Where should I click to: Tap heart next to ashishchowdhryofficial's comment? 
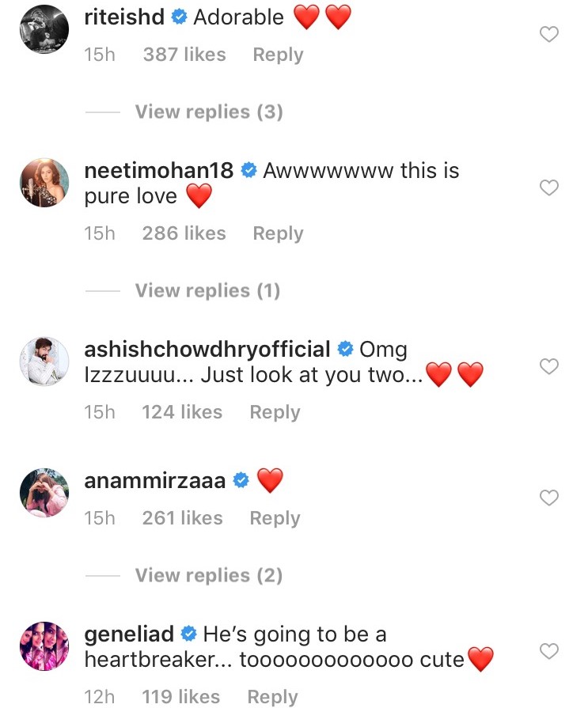click(548, 366)
